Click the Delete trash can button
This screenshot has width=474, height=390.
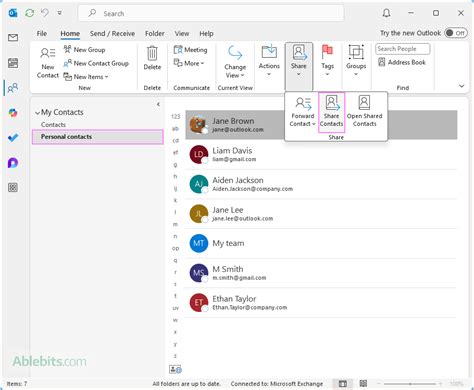click(x=152, y=58)
